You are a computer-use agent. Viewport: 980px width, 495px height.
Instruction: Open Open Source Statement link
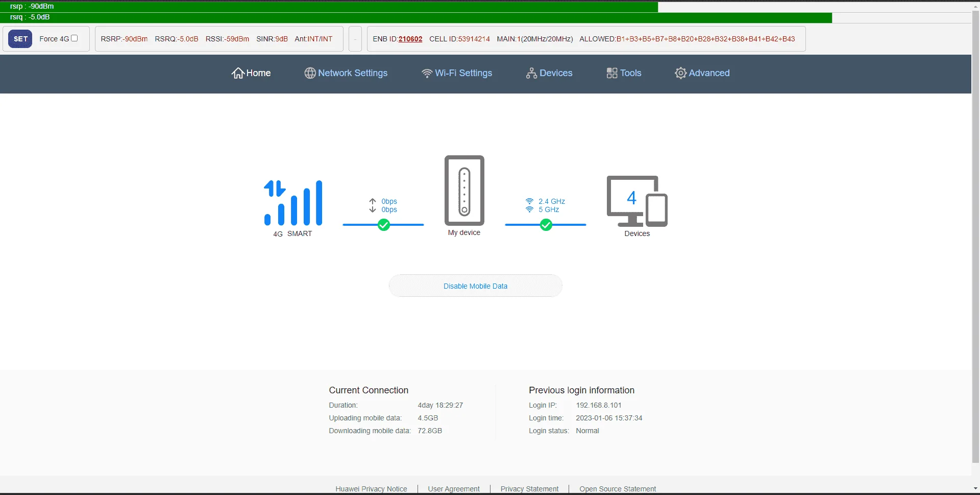click(618, 489)
